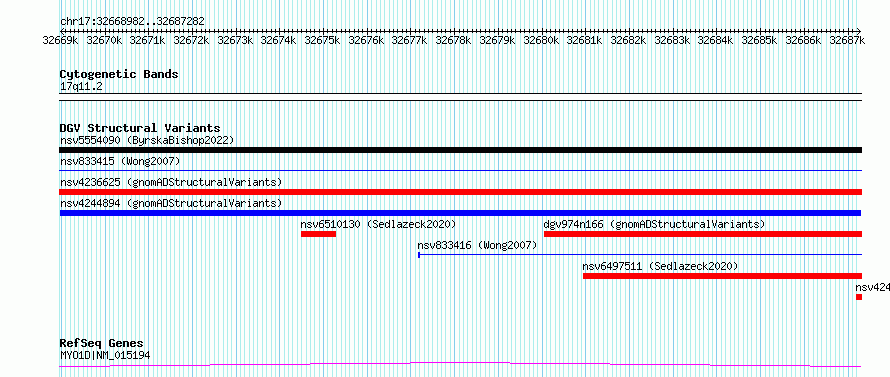Select nsv6510130 (Sedlazeck2020) label

click(x=378, y=224)
